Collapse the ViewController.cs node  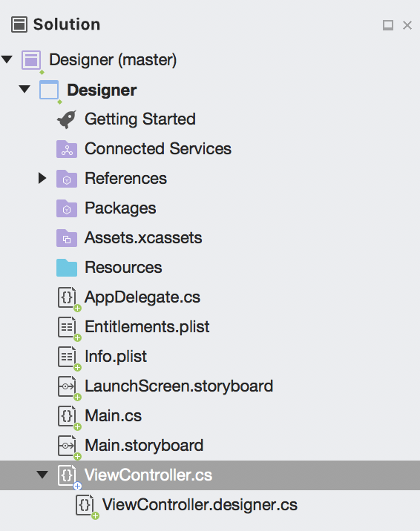click(x=42, y=475)
